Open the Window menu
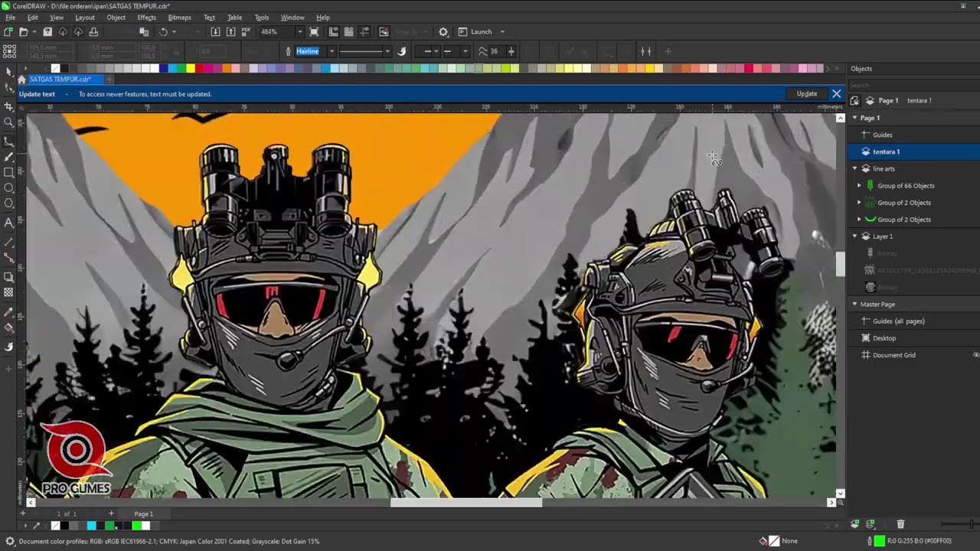The image size is (980, 551). tap(292, 18)
